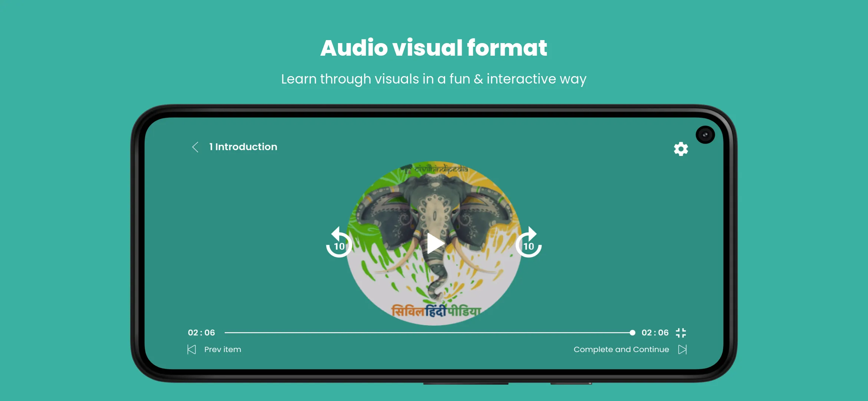Viewport: 868px width, 401px height.
Task: Click the '1 Introduction' title
Action: click(243, 147)
